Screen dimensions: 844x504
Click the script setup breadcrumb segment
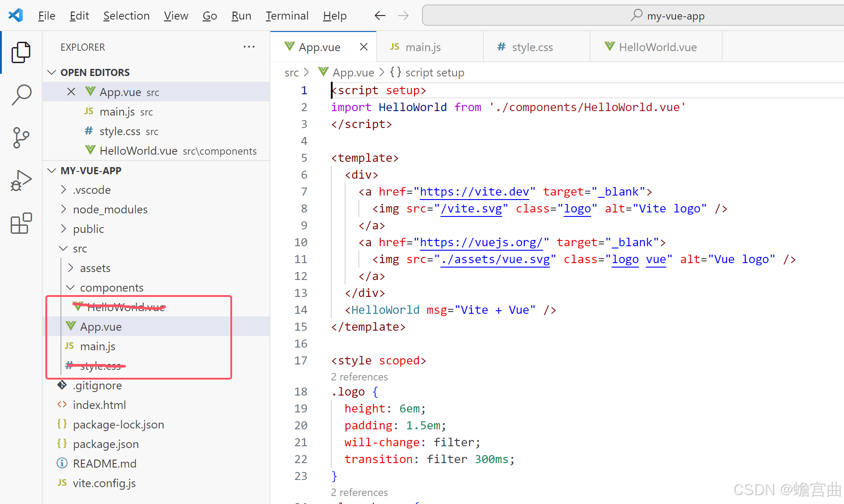[434, 72]
